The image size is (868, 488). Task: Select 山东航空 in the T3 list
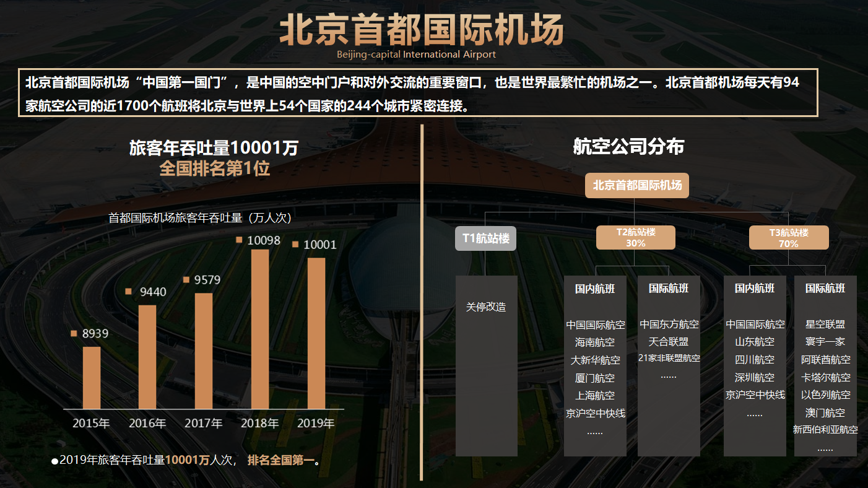click(755, 341)
